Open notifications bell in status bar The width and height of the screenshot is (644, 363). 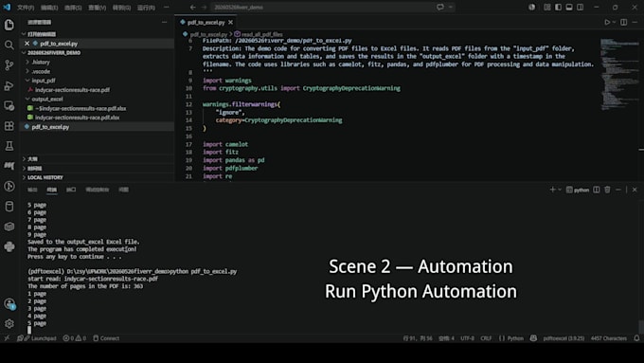pos(636,338)
